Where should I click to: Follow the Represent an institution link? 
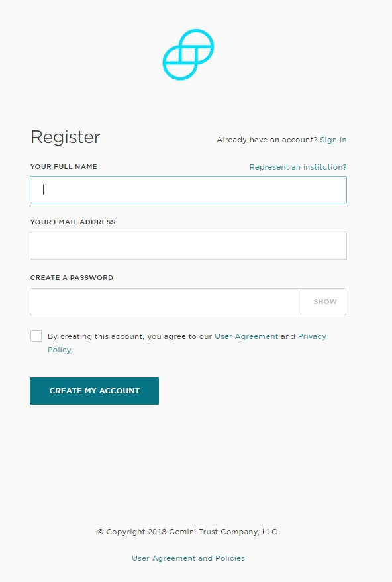click(x=298, y=167)
